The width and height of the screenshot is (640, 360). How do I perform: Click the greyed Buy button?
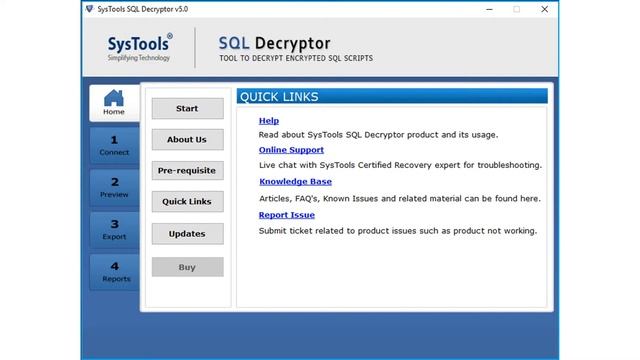[x=187, y=267]
